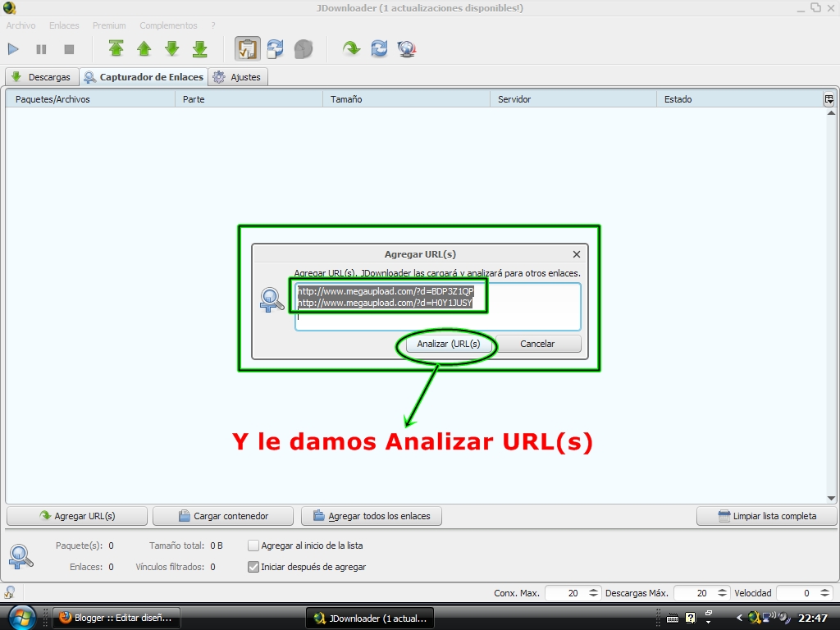Switch to Blogger Firefox taskbar window
Image resolution: width=840 pixels, height=630 pixels.
[x=116, y=618]
